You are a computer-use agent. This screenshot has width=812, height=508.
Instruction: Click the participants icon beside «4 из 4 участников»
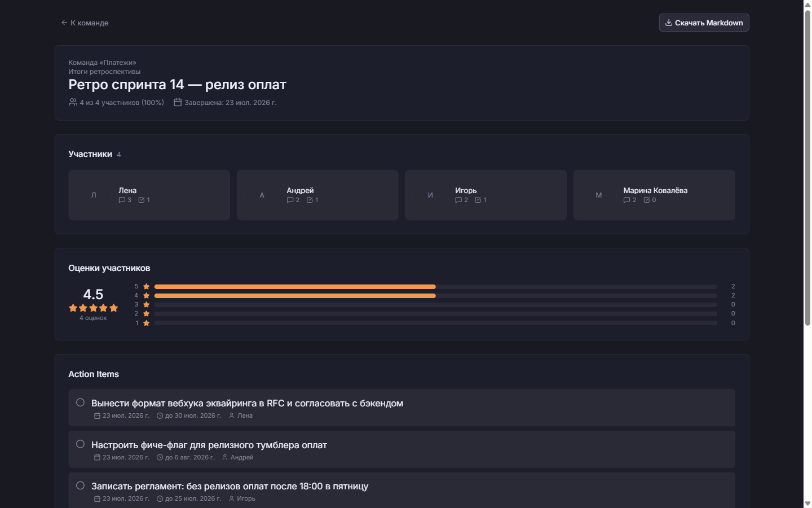(73, 102)
